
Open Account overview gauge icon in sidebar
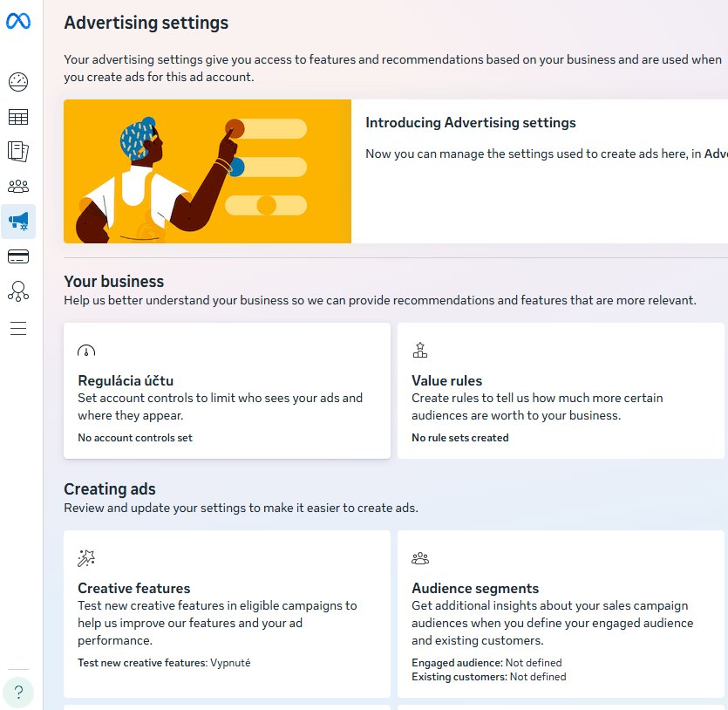(18, 83)
